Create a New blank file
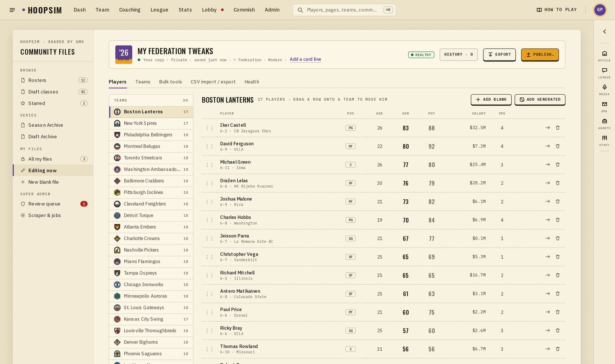This screenshot has width=615, height=364. [53, 182]
